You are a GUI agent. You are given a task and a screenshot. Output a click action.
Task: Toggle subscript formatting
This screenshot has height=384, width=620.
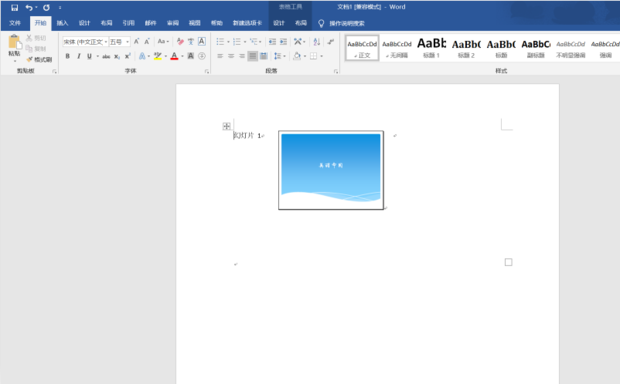click(117, 57)
